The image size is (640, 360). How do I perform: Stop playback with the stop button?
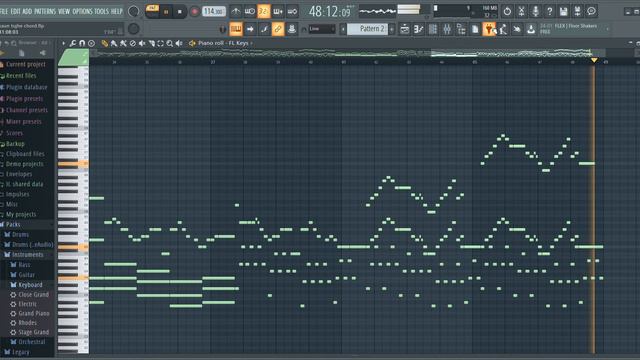(x=180, y=12)
